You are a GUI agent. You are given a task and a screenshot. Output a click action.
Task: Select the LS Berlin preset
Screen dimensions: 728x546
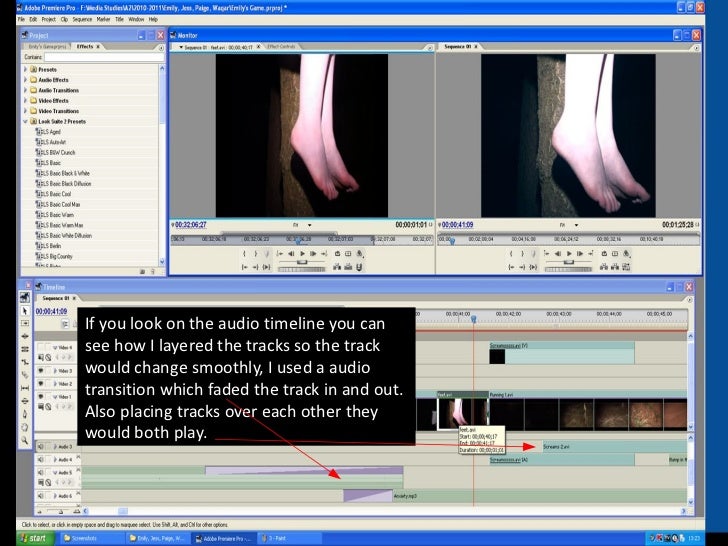tap(54, 246)
